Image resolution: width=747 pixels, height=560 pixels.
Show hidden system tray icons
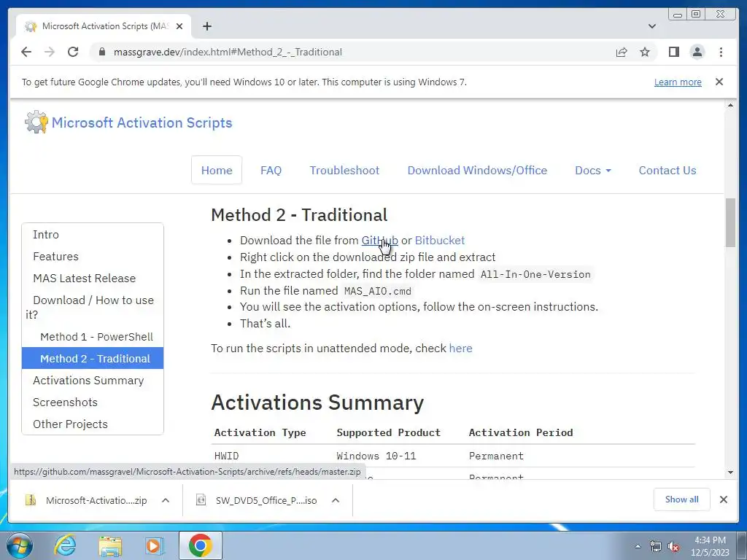click(x=638, y=546)
